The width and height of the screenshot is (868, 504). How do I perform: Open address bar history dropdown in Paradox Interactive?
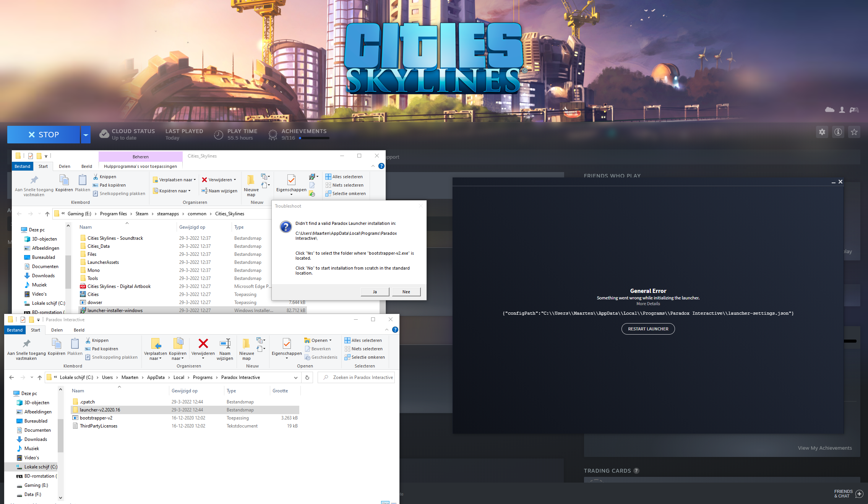coord(295,377)
